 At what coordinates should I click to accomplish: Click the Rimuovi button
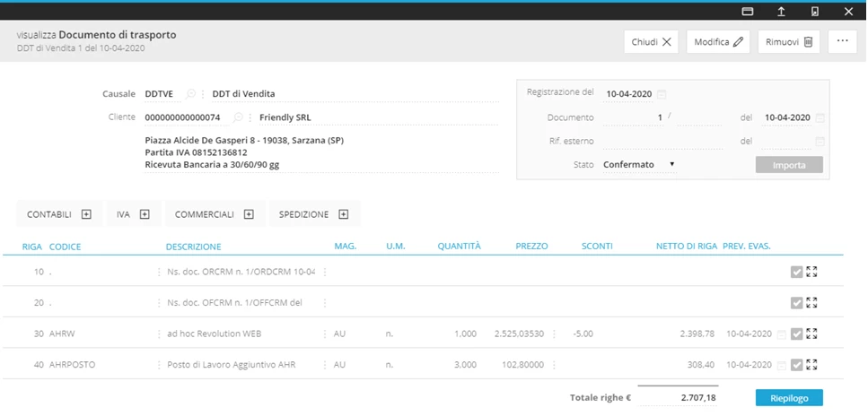789,42
